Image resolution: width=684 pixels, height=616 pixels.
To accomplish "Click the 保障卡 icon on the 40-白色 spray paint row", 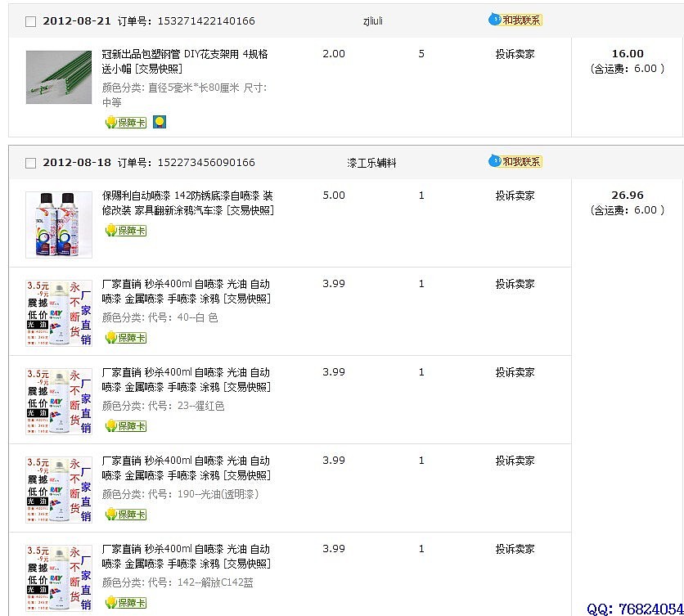I will [x=124, y=338].
